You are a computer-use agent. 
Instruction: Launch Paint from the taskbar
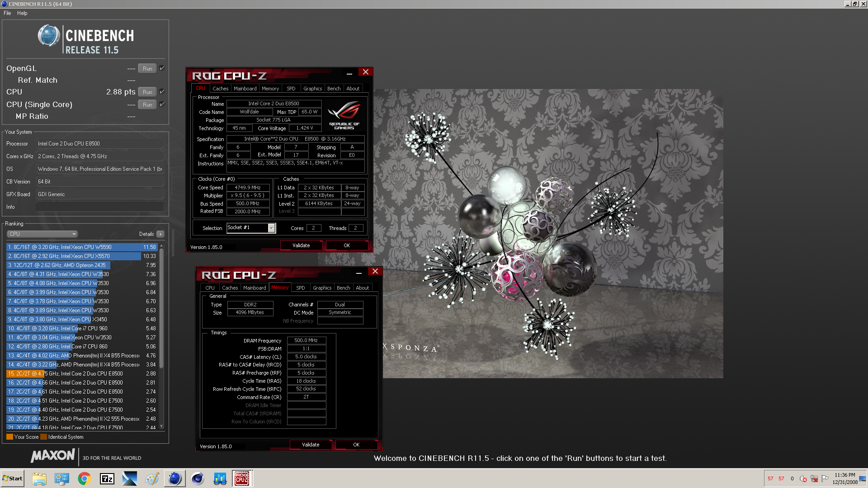coord(152,479)
